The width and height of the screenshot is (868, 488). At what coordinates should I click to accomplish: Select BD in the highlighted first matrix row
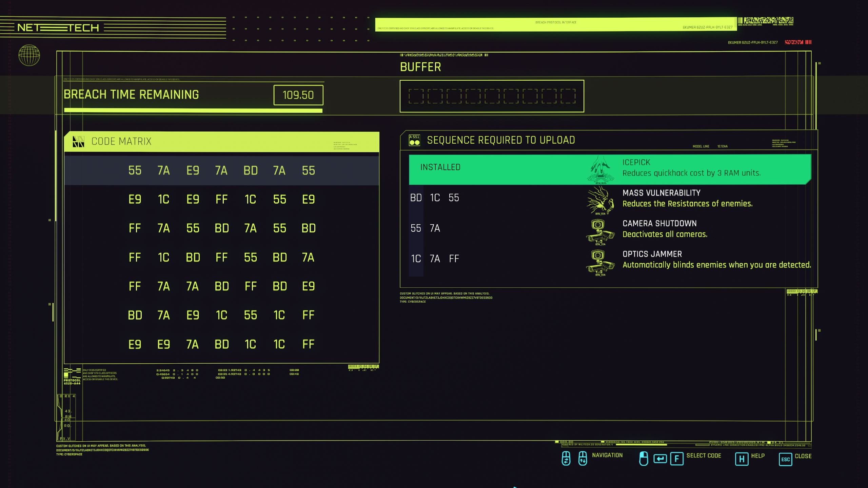[251, 170]
